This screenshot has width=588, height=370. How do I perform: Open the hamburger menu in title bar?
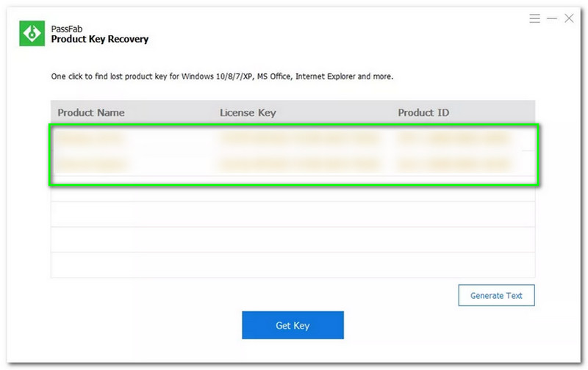534,18
